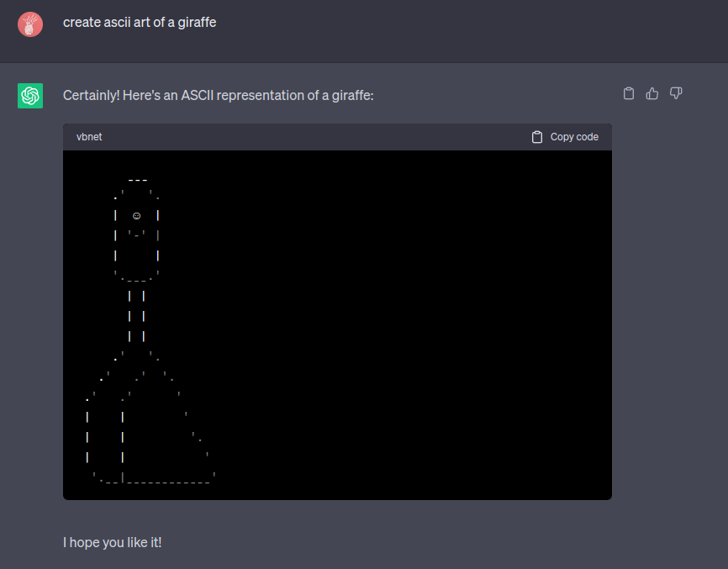728x569 pixels.
Task: Copy the assistant's message using the clipboard icon
Action: coord(629,94)
